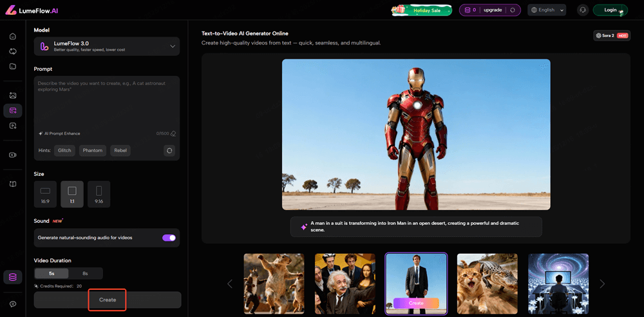Viewport: 644px width, 317px height.
Task: Refresh credits using the top bar refresh icon
Action: (x=513, y=10)
